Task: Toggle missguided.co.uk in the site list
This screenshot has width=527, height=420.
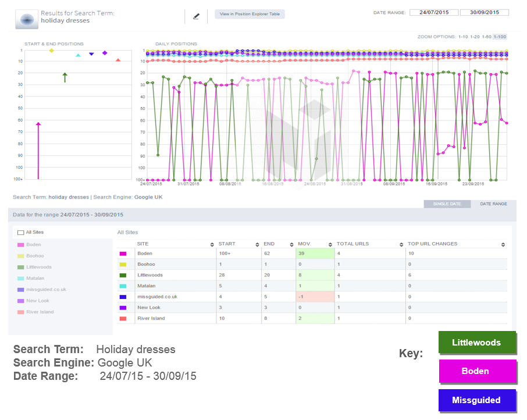Action: click(x=42, y=290)
